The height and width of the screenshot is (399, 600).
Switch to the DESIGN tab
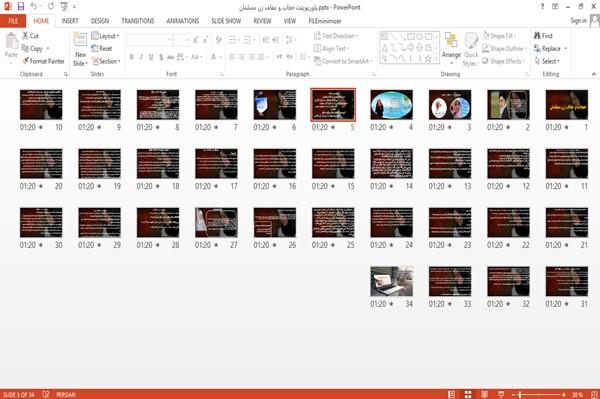(100, 21)
